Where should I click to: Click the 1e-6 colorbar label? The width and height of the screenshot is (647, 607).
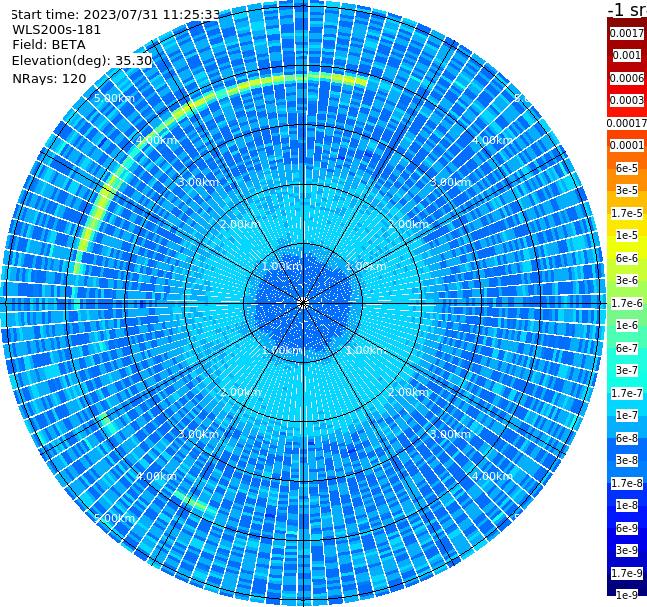[627, 325]
